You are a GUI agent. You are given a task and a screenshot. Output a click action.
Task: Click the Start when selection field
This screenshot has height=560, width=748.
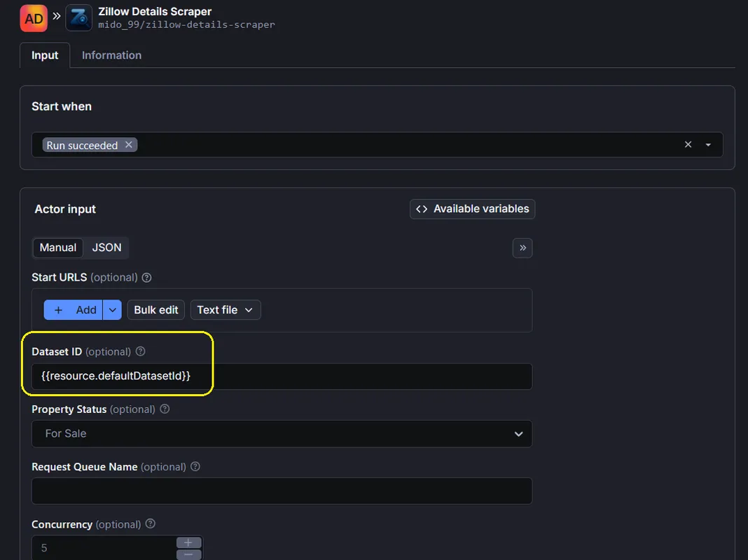pos(377,144)
